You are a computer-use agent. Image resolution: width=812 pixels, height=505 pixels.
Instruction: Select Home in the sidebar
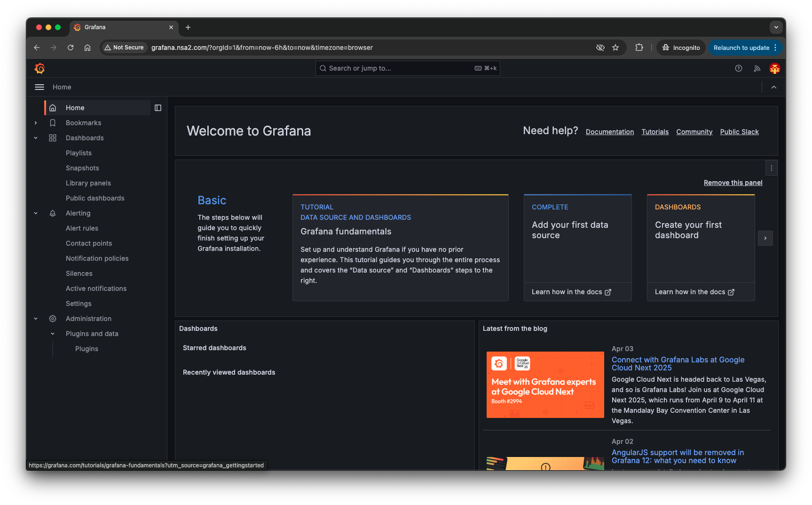[97, 108]
